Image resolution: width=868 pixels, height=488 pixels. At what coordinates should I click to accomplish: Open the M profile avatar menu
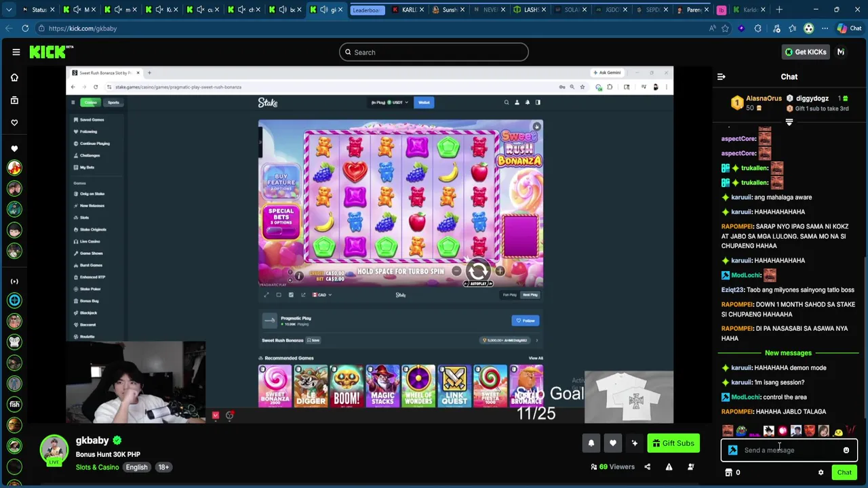click(841, 52)
